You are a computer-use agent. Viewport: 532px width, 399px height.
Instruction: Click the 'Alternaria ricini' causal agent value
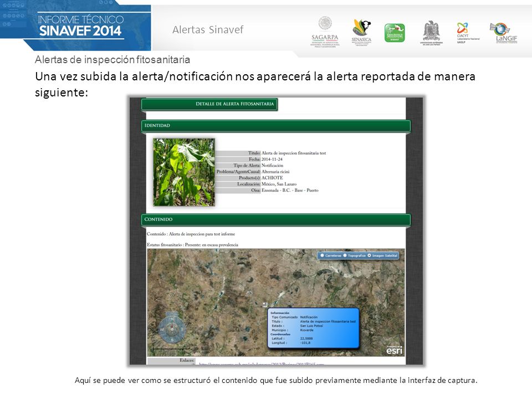(275, 172)
